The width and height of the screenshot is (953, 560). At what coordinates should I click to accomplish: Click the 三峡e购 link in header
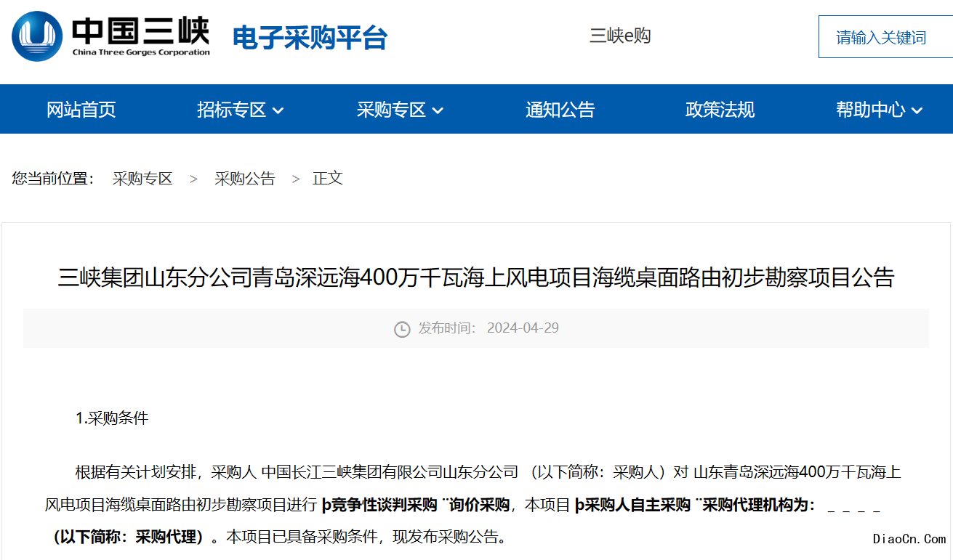pyautogui.click(x=620, y=36)
